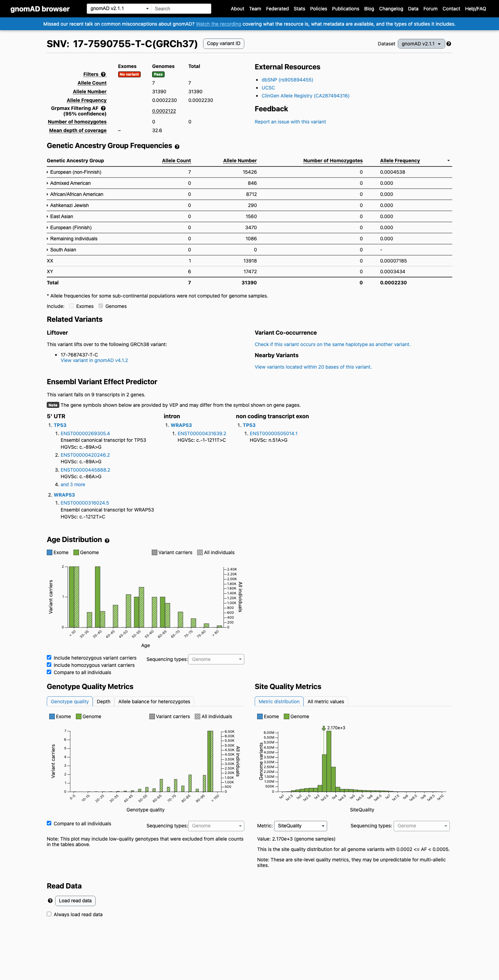Image resolution: width=499 pixels, height=980 pixels.
Task: Click the gnomAD browser logo
Action: (x=40, y=9)
